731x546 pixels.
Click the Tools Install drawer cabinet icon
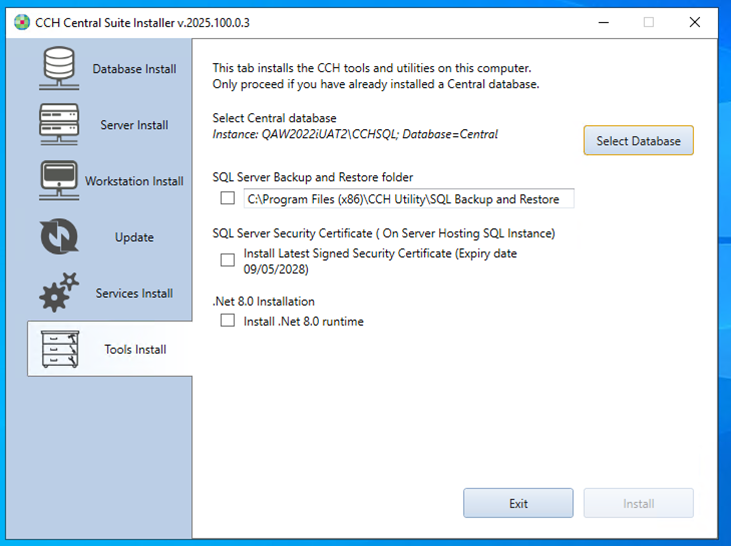pyautogui.click(x=60, y=349)
